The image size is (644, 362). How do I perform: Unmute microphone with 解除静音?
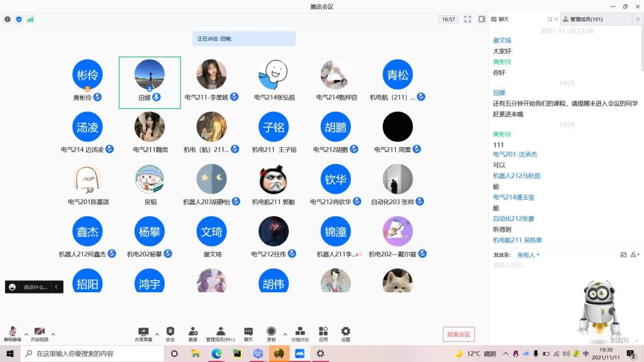click(x=13, y=332)
